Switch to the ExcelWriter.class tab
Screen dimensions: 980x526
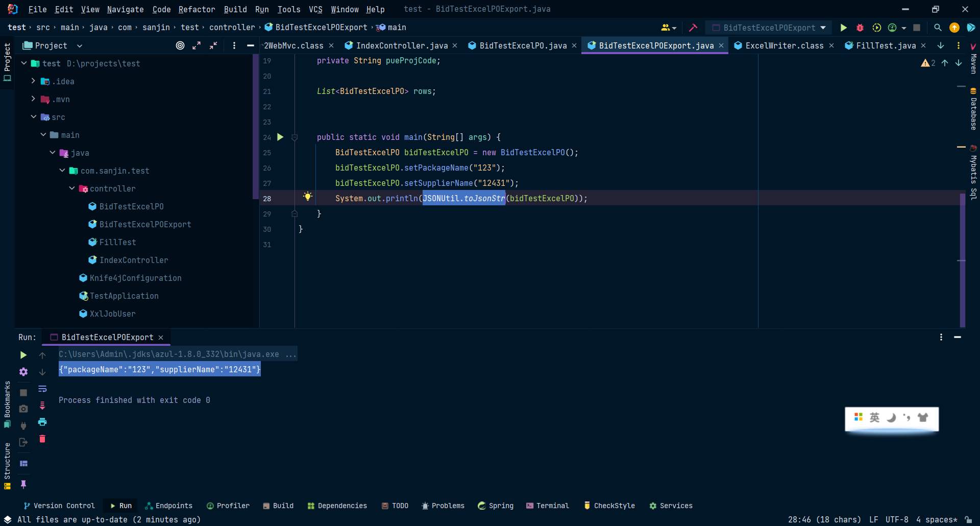coord(783,45)
